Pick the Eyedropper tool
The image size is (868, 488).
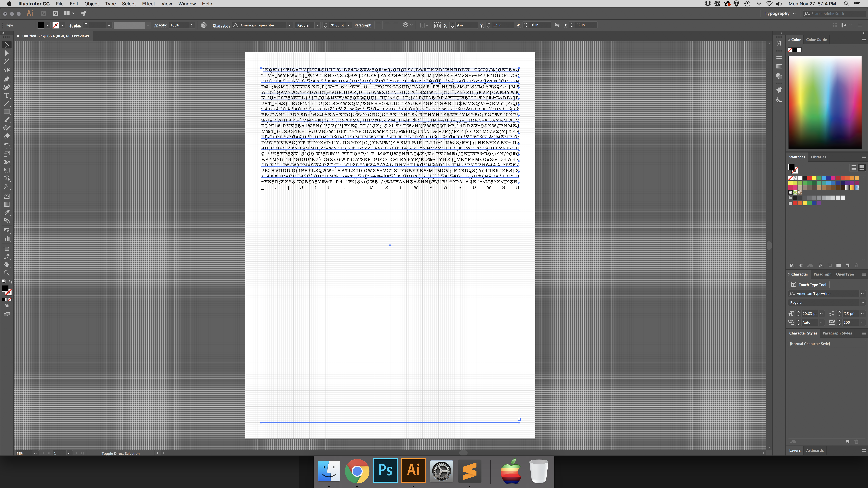(7, 212)
